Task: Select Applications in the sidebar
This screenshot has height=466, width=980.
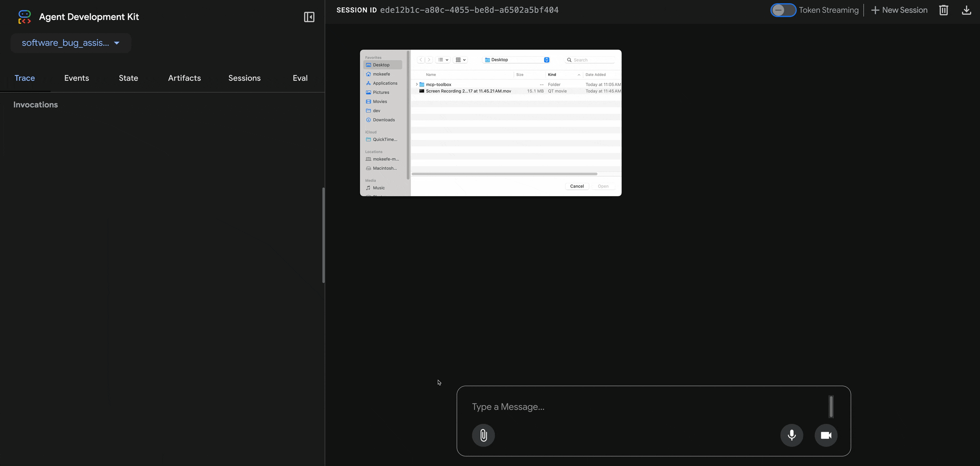Action: (382, 83)
